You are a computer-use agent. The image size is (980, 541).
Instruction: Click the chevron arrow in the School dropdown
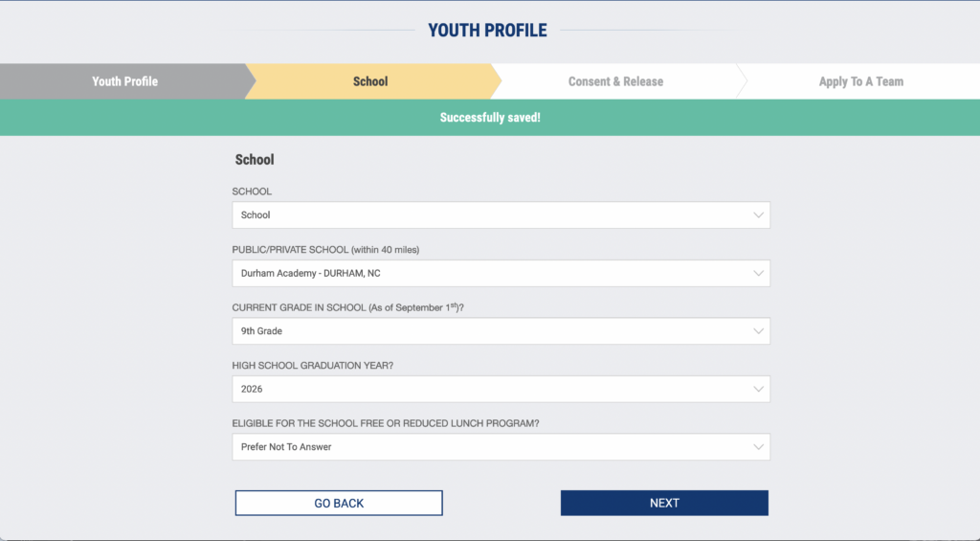tap(758, 215)
